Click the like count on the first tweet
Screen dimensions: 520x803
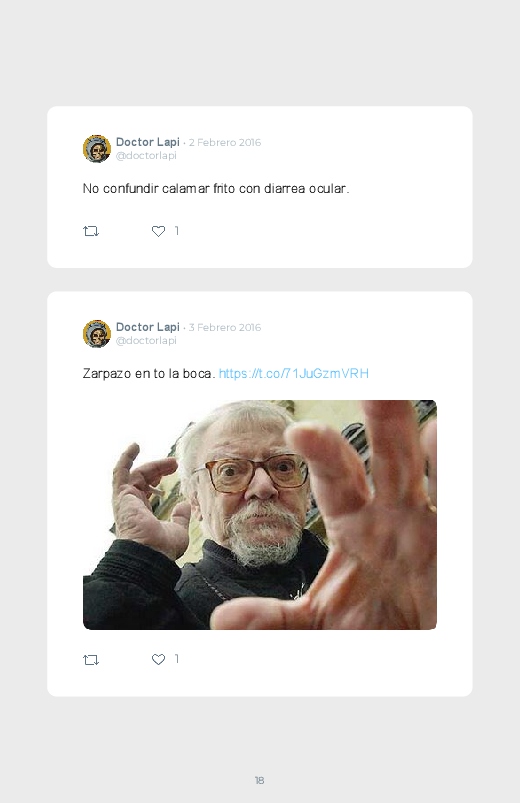click(x=177, y=231)
